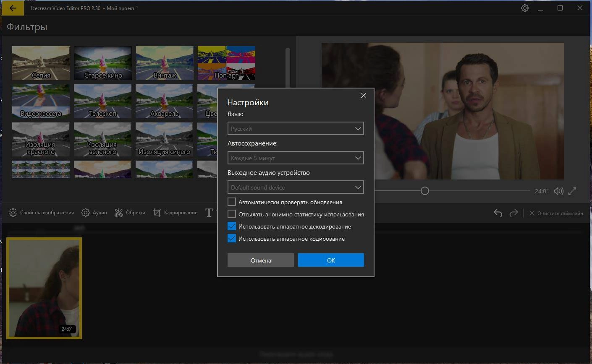The width and height of the screenshot is (592, 364).
Task: Select the Обрезка scissors tool
Action: [x=130, y=213]
